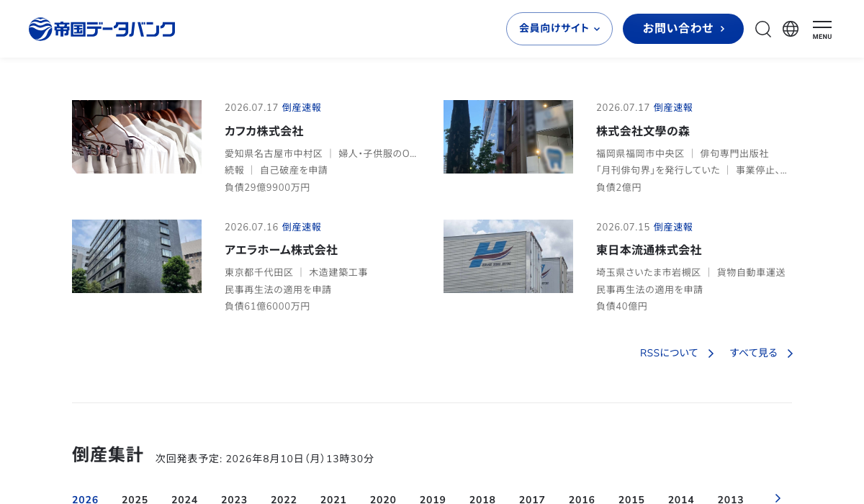Select the 2021 year tab
This screenshot has height=504, width=864.
333,500
